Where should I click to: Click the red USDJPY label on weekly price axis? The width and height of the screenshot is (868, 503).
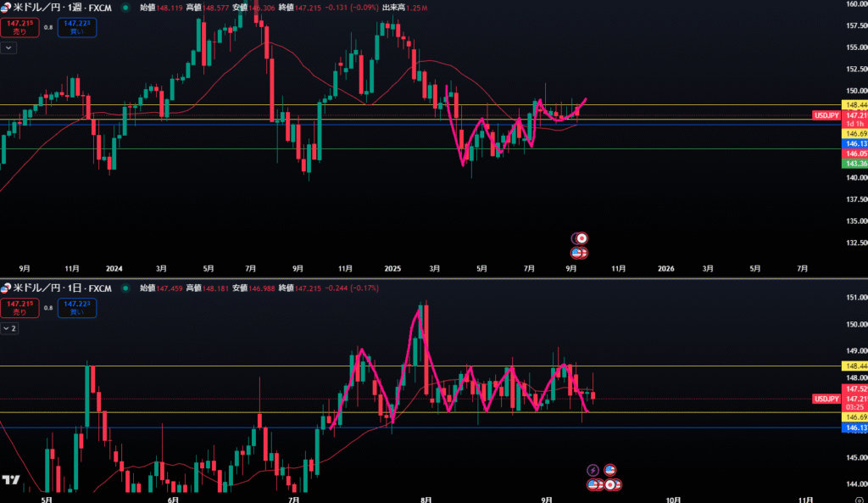point(826,115)
